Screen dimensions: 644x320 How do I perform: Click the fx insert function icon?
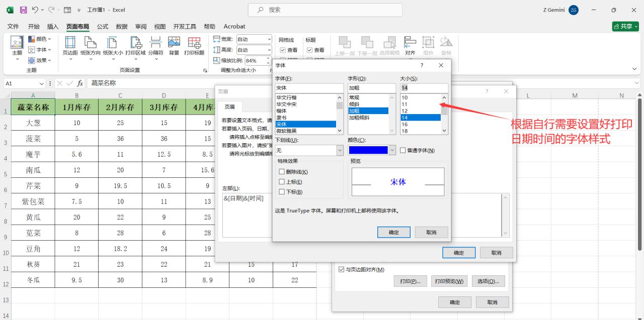[80, 83]
